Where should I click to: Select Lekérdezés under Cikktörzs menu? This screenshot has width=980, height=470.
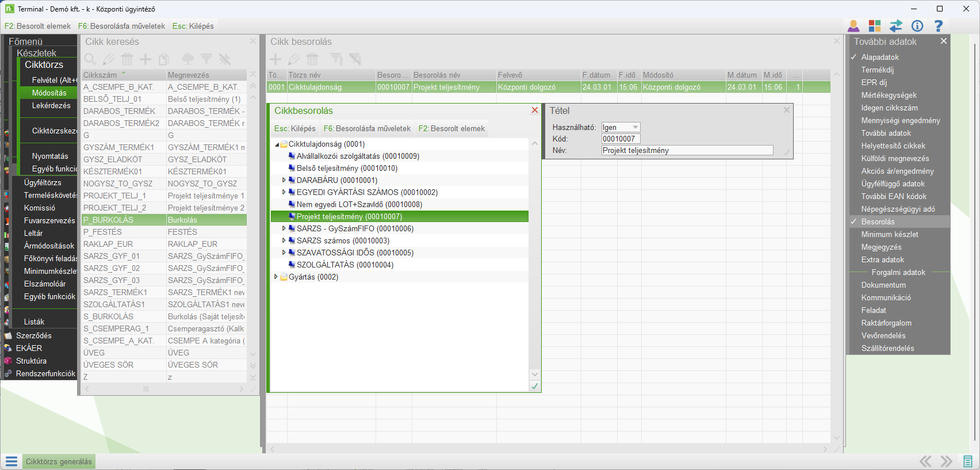click(x=51, y=105)
